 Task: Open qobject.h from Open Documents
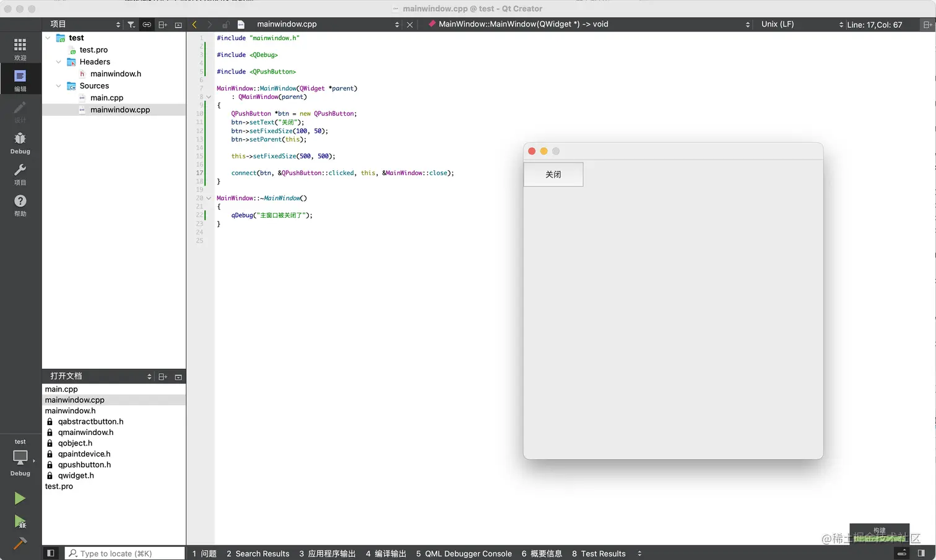[x=75, y=443]
